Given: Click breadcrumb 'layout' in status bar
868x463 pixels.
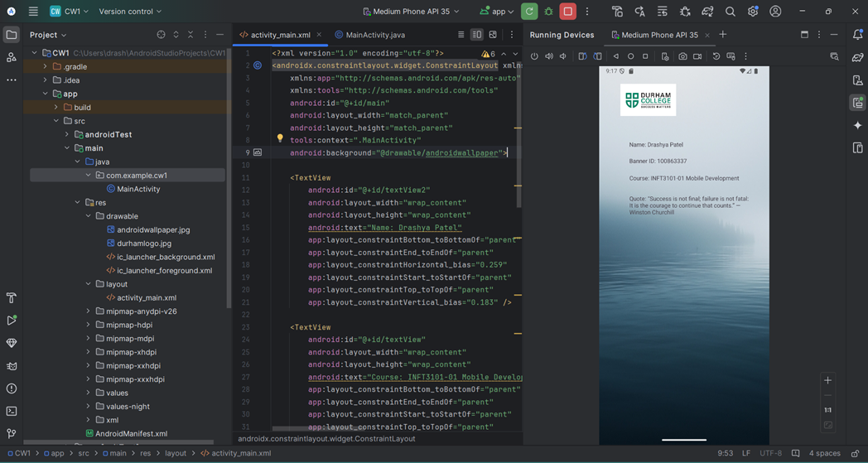Looking at the screenshot, I should coord(176,453).
